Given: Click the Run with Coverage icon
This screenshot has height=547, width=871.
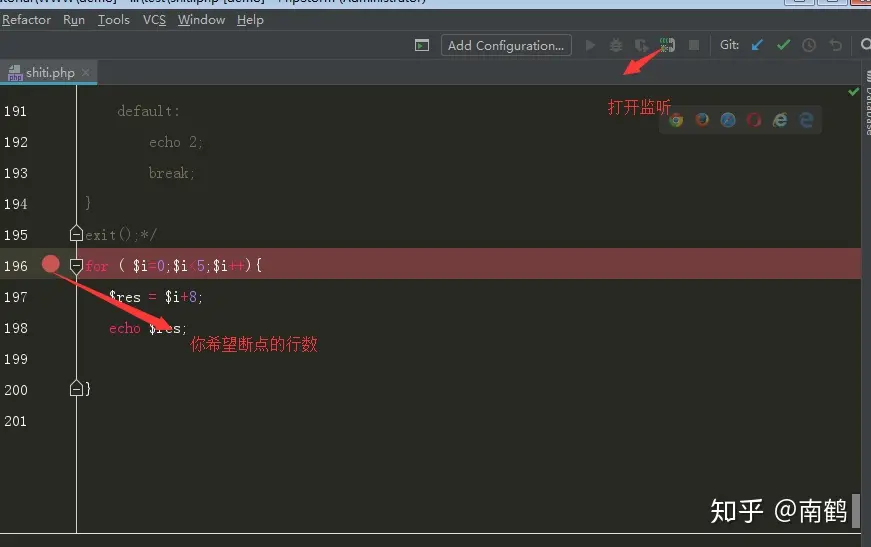Looking at the screenshot, I should [641, 45].
